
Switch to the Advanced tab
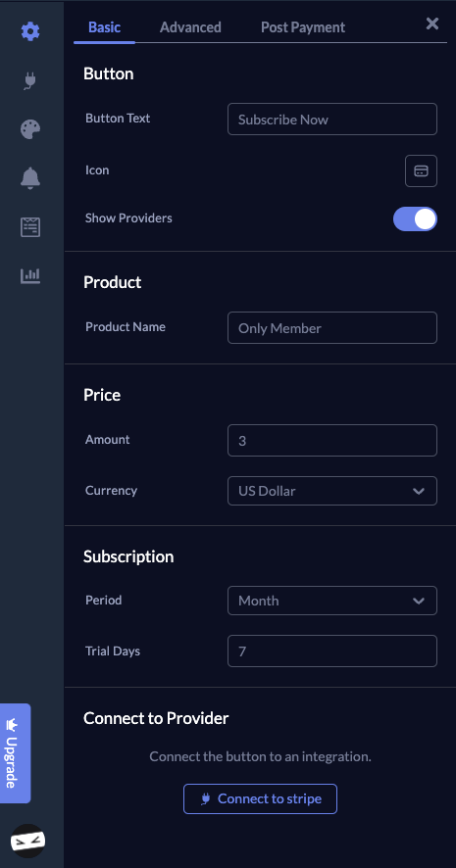click(190, 27)
